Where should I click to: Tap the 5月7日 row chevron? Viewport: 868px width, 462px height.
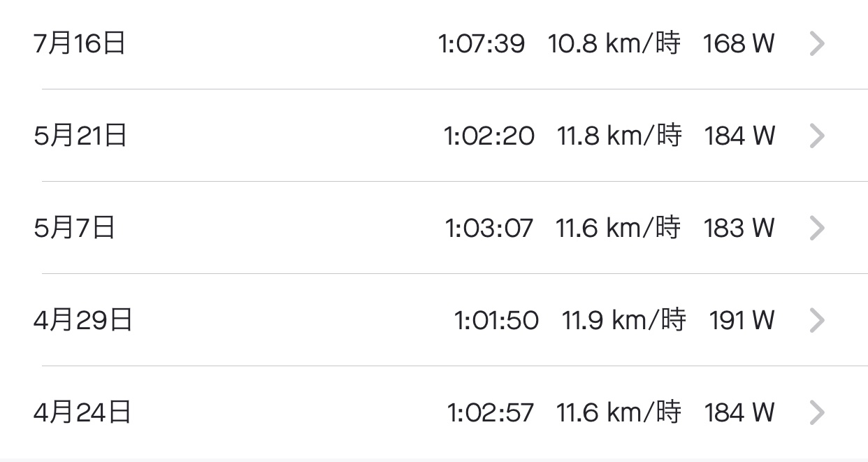[817, 228]
